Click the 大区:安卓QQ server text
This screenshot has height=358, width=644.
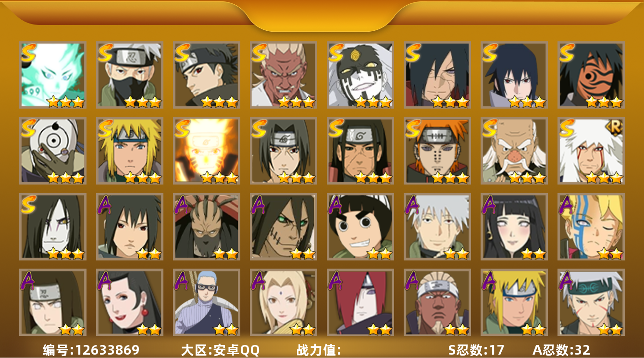[x=220, y=350]
